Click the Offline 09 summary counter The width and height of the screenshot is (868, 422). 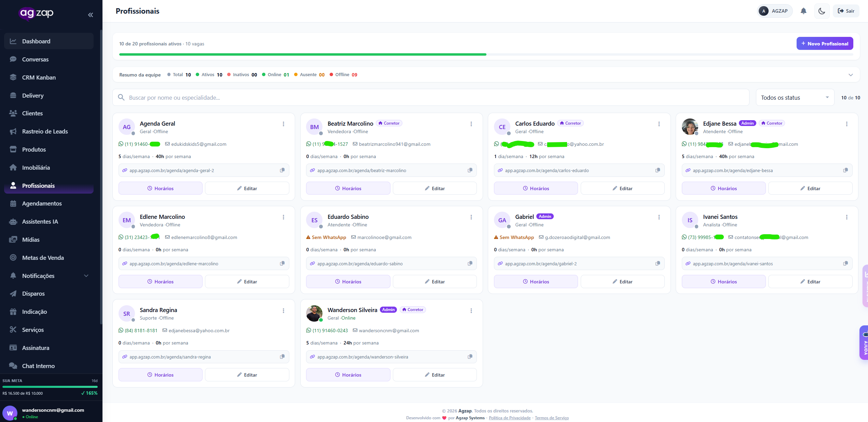pos(344,75)
